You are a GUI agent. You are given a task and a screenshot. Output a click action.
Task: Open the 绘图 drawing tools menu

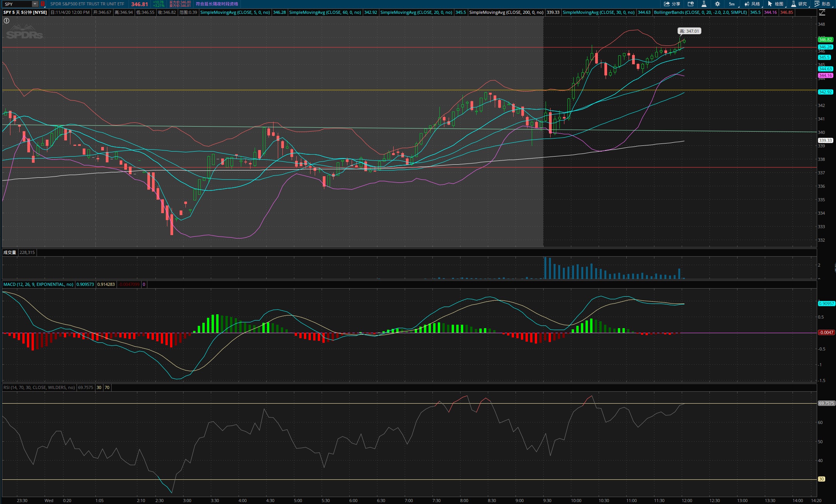(x=776, y=4)
